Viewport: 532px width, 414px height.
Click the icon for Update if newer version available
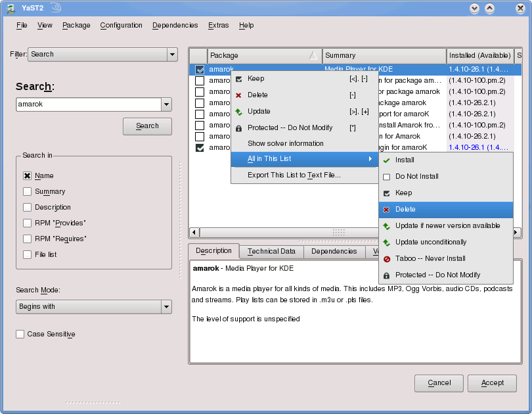[x=386, y=226]
